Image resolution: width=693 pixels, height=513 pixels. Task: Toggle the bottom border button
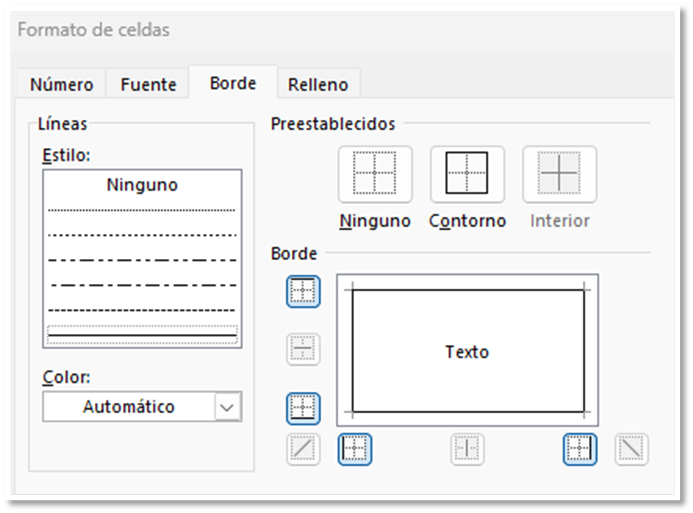pyautogui.click(x=303, y=408)
